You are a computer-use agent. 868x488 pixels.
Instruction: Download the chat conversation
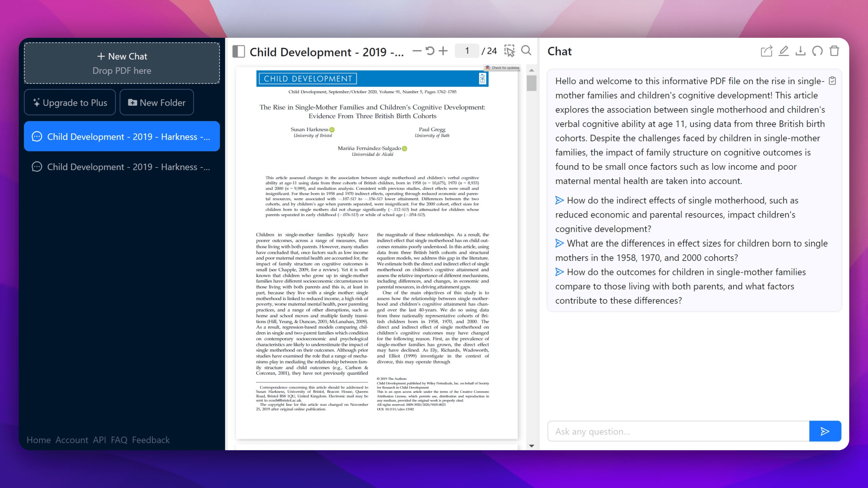[800, 51]
